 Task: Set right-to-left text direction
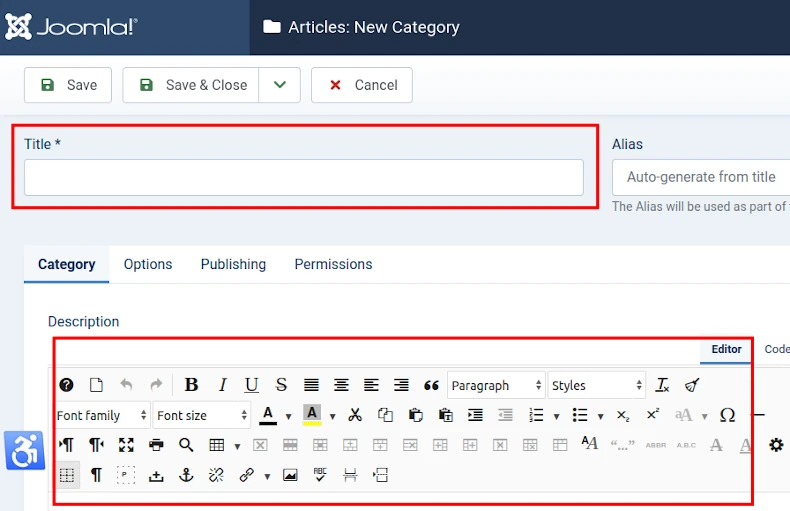point(96,445)
